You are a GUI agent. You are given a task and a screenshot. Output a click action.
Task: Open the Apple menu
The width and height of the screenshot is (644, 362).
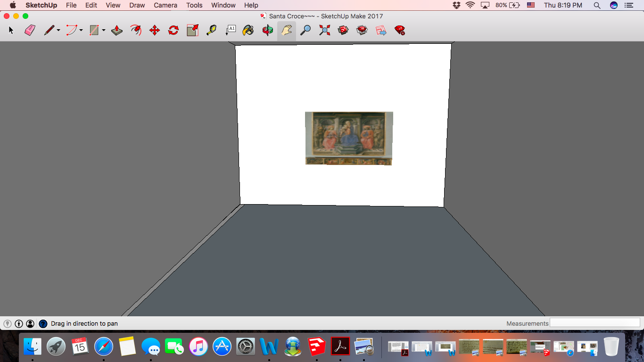click(x=13, y=5)
